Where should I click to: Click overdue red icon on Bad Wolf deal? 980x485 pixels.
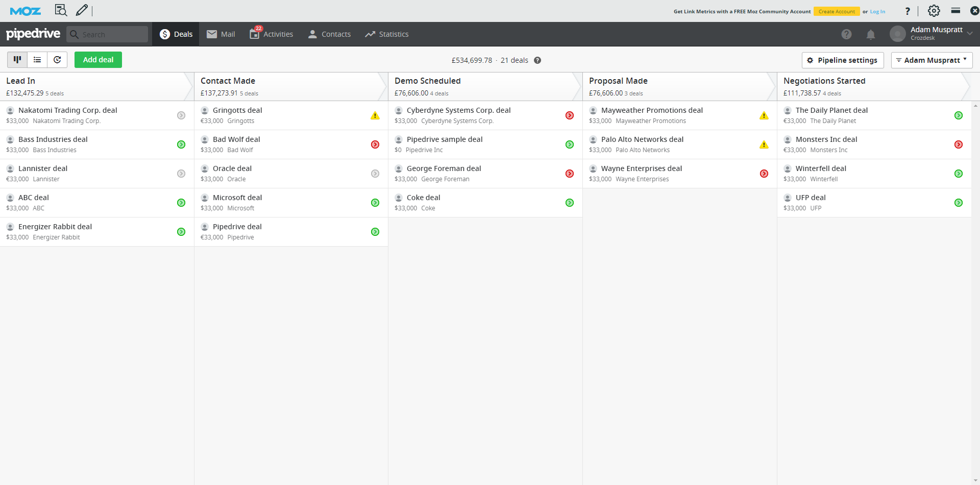point(375,144)
